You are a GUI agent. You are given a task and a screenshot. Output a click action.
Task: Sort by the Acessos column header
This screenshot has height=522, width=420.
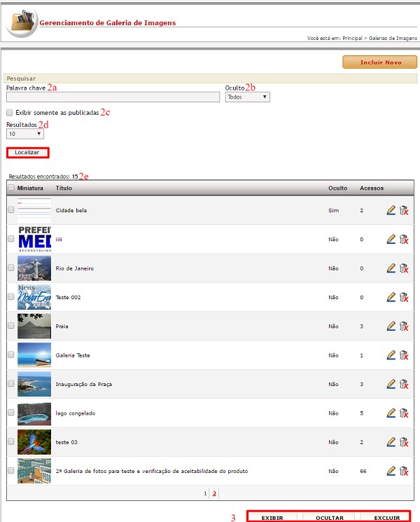pyautogui.click(x=372, y=188)
